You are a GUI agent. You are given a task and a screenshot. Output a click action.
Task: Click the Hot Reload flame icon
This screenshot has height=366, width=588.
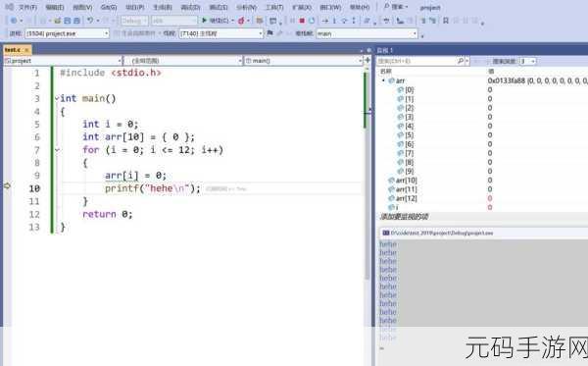point(241,21)
